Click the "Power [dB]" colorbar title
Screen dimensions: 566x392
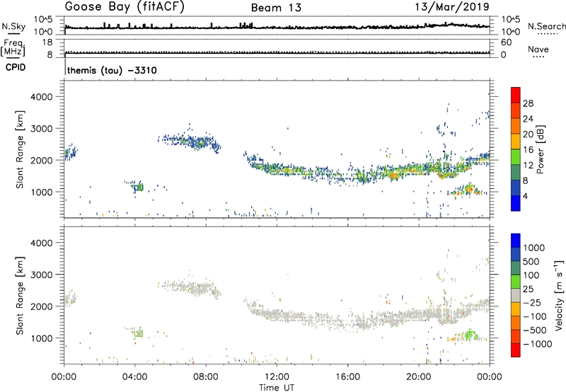pyautogui.click(x=540, y=149)
